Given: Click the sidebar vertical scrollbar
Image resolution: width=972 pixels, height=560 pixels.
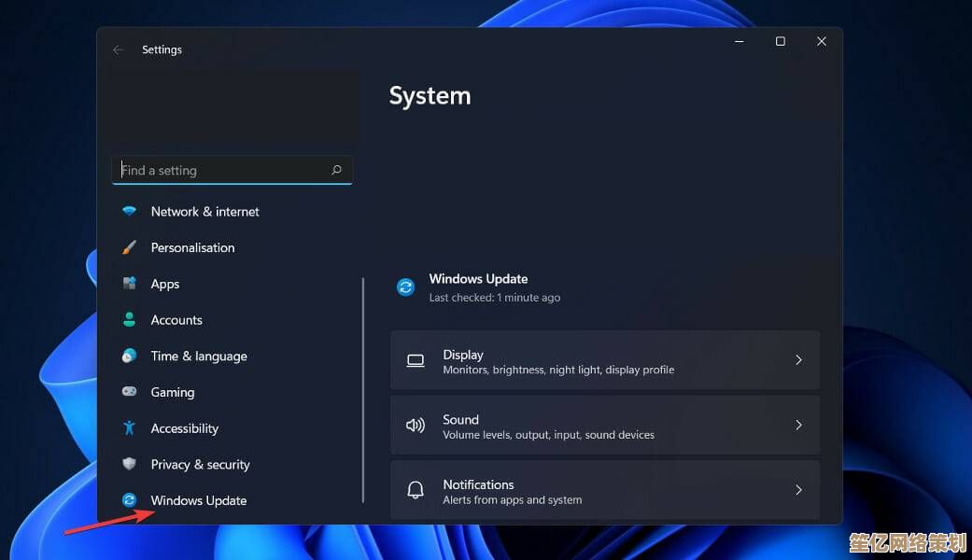Looking at the screenshot, I should click(363, 390).
